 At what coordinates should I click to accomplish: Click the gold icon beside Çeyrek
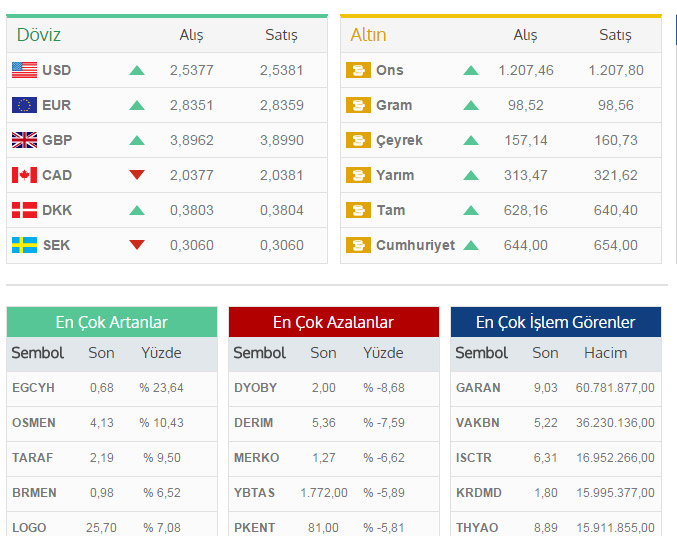pyautogui.click(x=358, y=140)
